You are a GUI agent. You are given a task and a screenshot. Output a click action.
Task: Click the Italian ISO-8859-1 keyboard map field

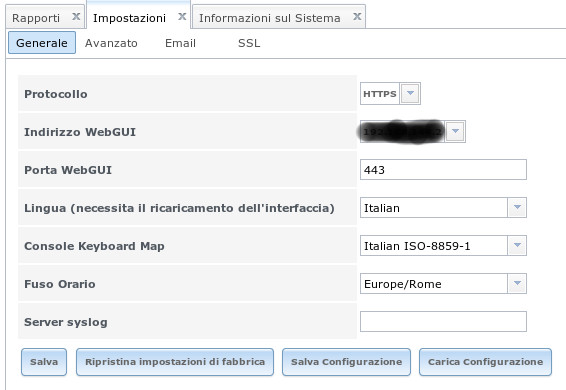click(434, 246)
